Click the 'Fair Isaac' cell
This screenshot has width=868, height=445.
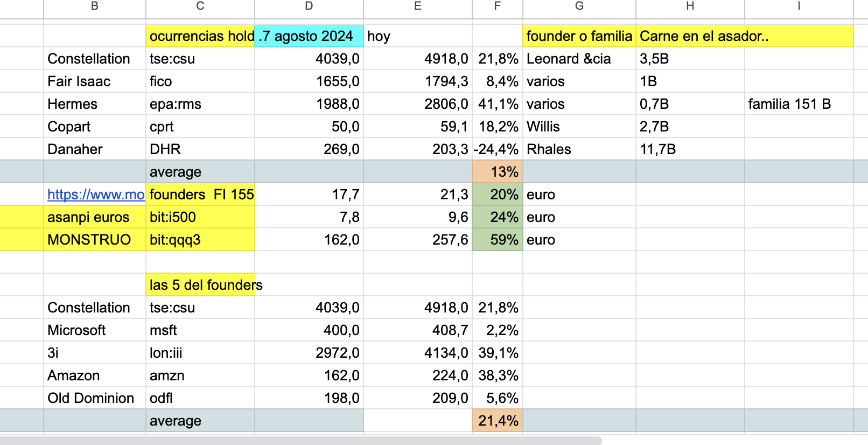tap(95, 81)
